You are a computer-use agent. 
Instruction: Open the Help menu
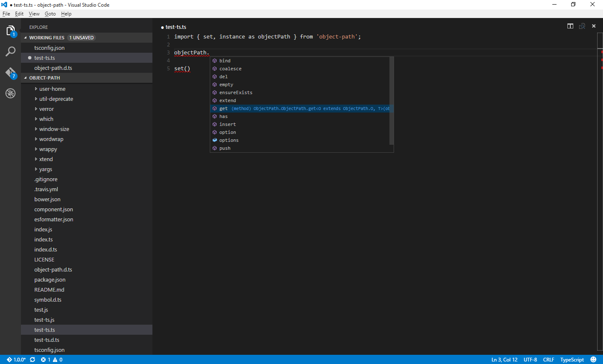66,14
